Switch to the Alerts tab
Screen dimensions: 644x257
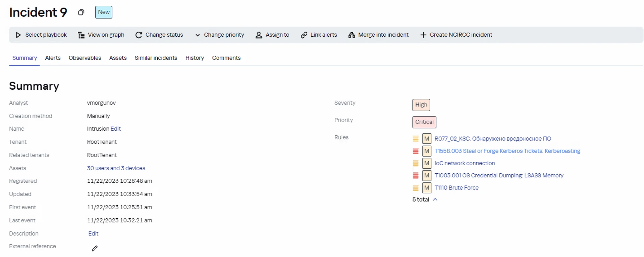click(53, 58)
